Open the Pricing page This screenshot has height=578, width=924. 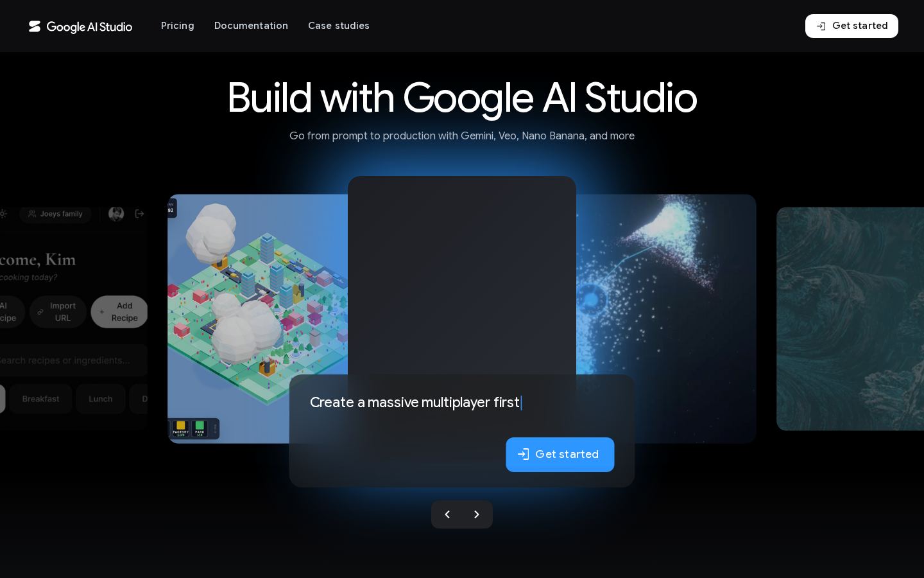(x=178, y=26)
